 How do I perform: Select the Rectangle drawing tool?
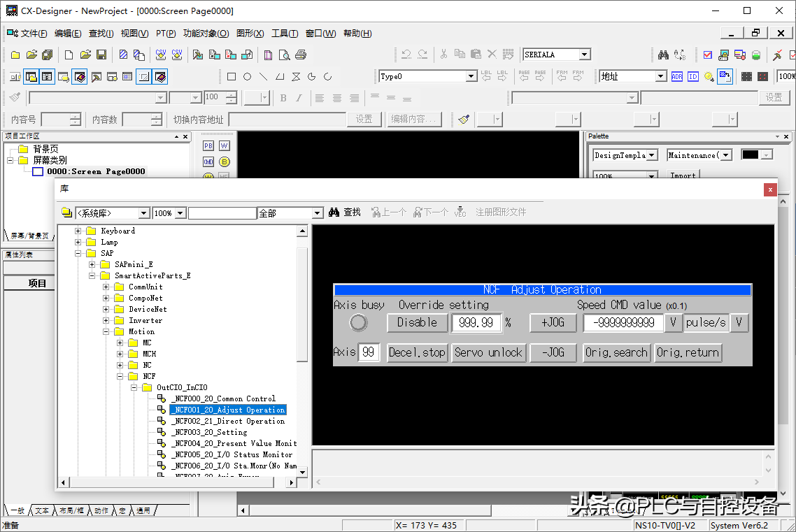coord(232,77)
